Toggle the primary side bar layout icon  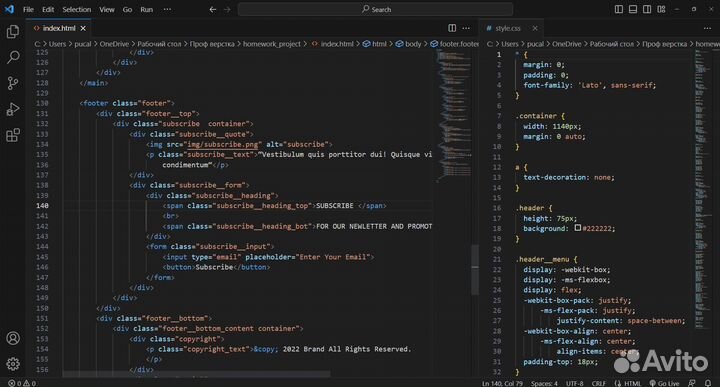click(619, 9)
